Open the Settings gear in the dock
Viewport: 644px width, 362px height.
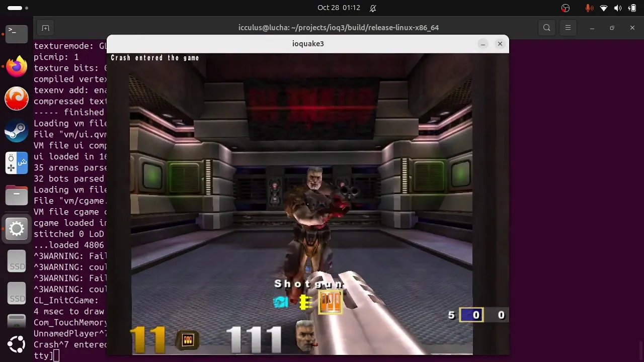17,229
